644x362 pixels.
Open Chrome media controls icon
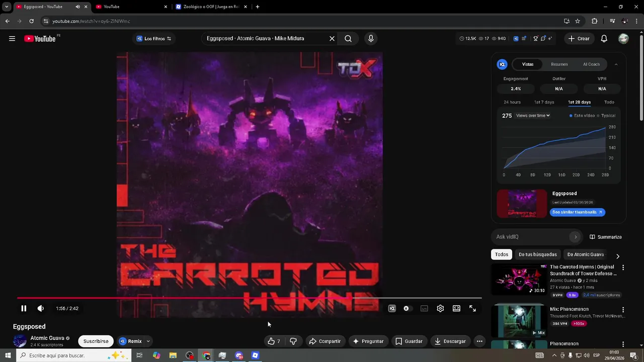click(612, 21)
